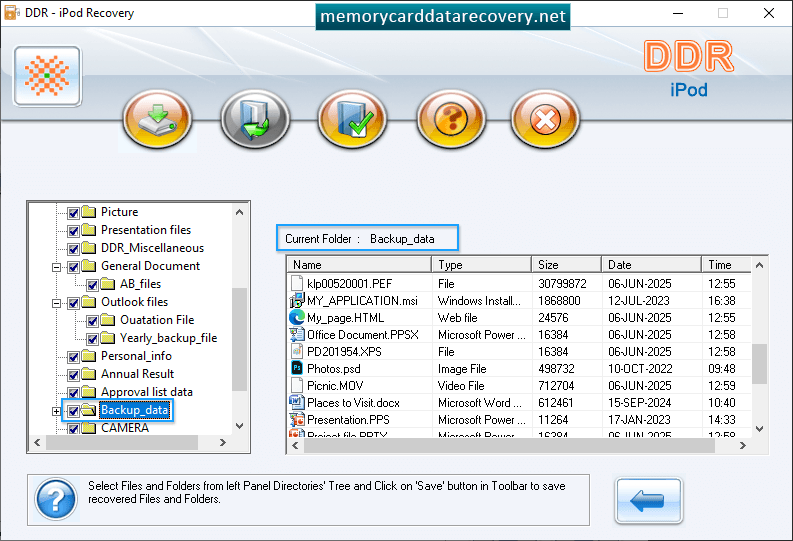This screenshot has width=793, height=541.
Task: Toggle the General Document checkbox
Action: tap(73, 267)
